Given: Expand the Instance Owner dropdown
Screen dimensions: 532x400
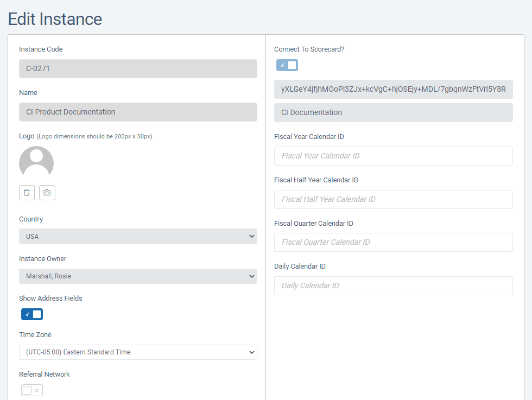Looking at the screenshot, I should click(138, 276).
